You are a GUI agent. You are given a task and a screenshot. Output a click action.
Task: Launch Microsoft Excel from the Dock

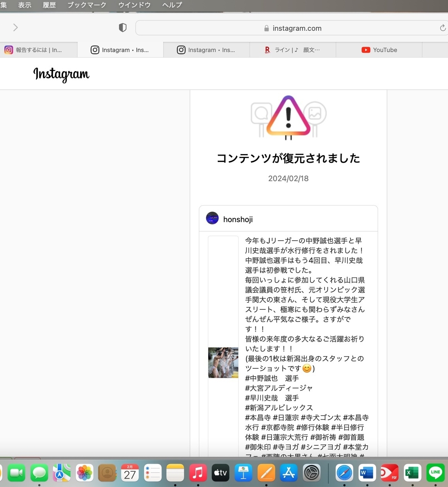412,473
